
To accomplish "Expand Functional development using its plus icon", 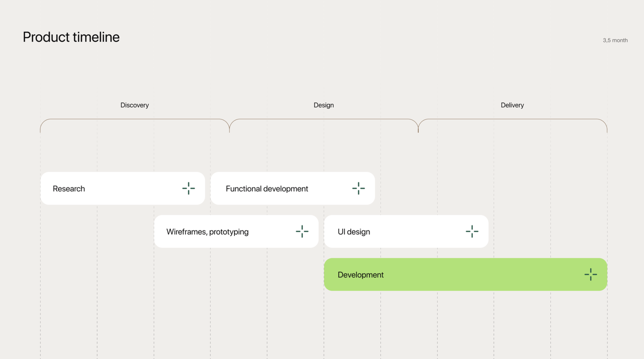I will click(358, 188).
